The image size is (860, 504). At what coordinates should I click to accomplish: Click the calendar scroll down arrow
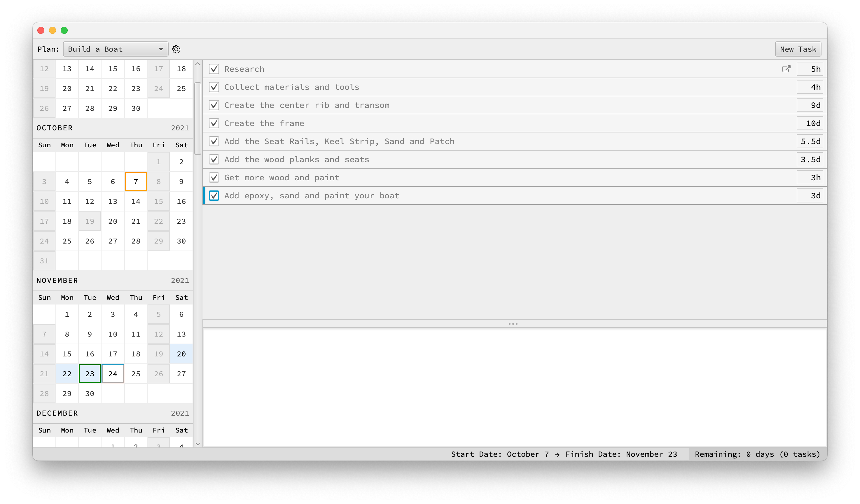(x=197, y=444)
